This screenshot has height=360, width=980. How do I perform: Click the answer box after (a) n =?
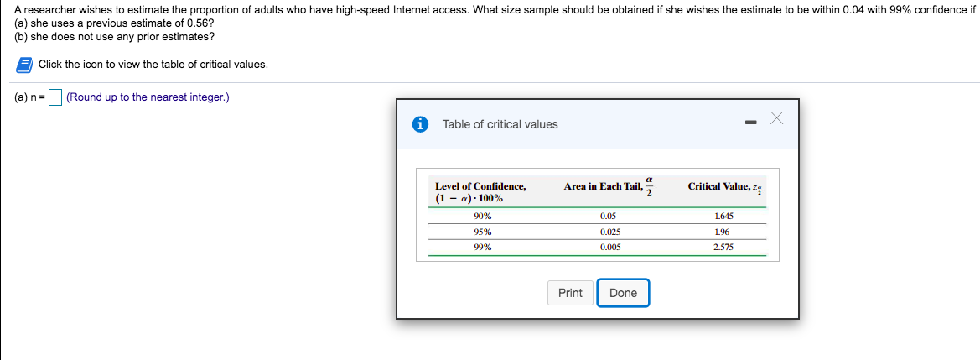[x=55, y=97]
